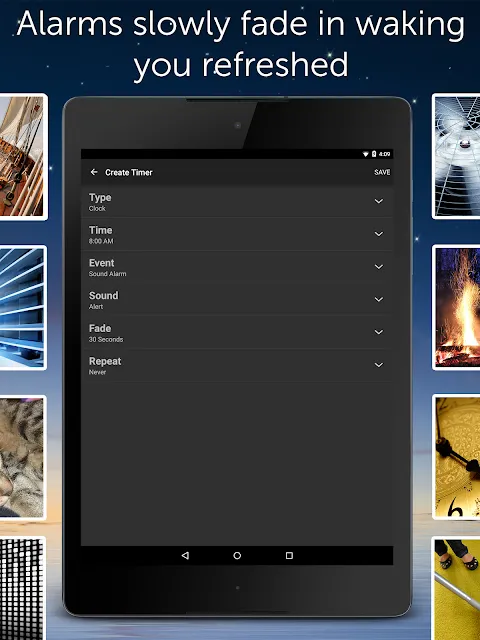Open the sailing ship thumbnail
Image resolution: width=480 pixels, height=640 pixels.
22,157
